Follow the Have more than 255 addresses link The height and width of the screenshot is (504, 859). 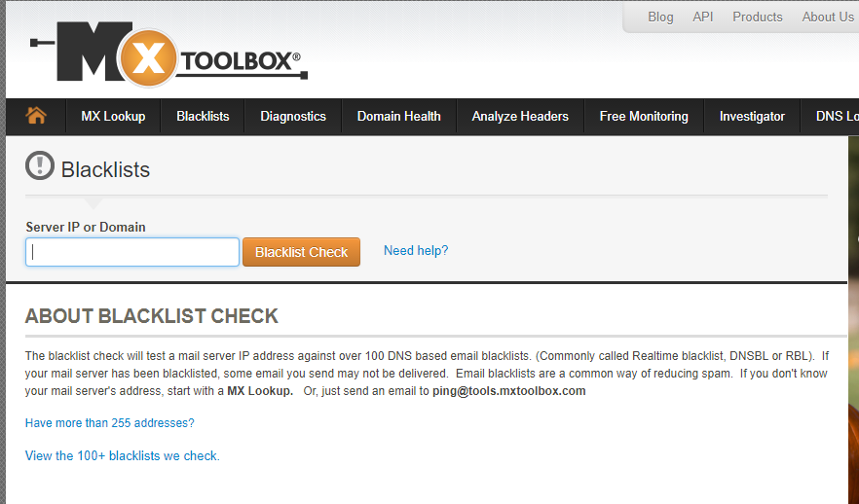(109, 423)
